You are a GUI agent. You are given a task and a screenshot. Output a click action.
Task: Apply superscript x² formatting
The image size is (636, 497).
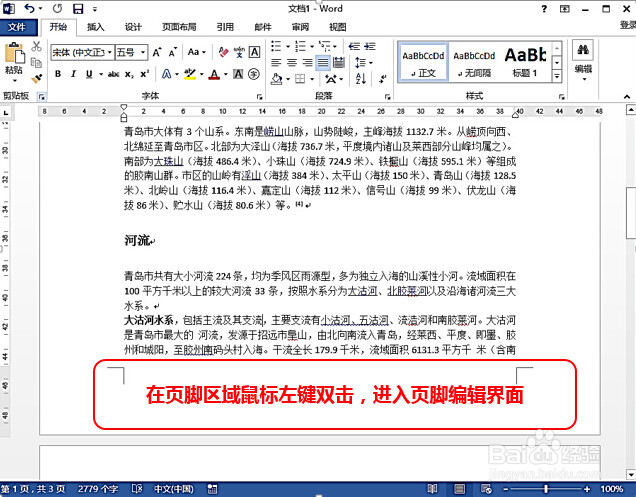pyautogui.click(x=144, y=74)
